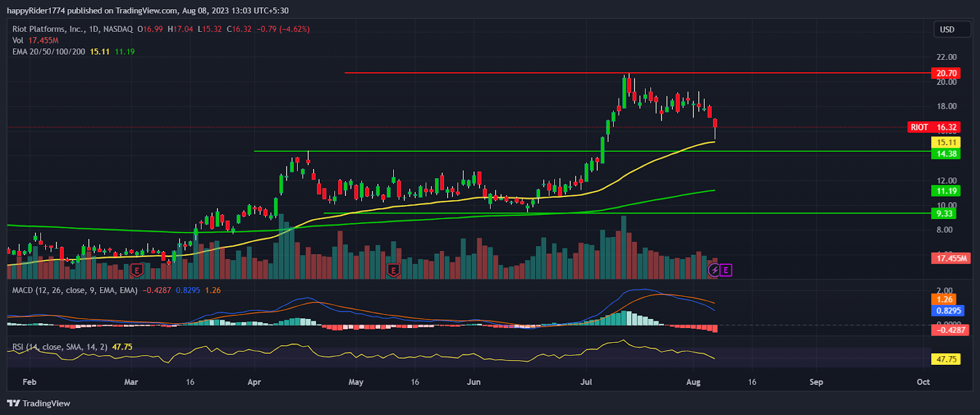Click the 18.00 price scale value
The image size is (980, 415).
(946, 106)
